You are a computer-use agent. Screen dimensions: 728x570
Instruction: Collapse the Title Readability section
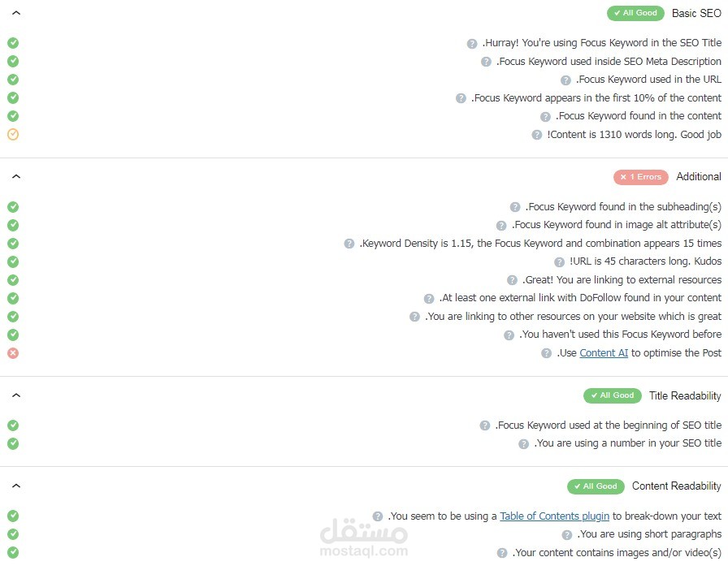[x=16, y=395]
